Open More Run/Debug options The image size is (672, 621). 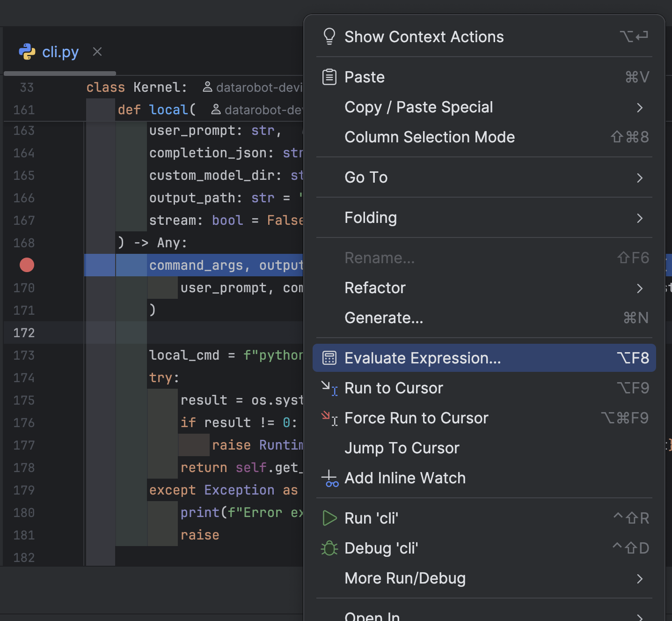pos(405,578)
